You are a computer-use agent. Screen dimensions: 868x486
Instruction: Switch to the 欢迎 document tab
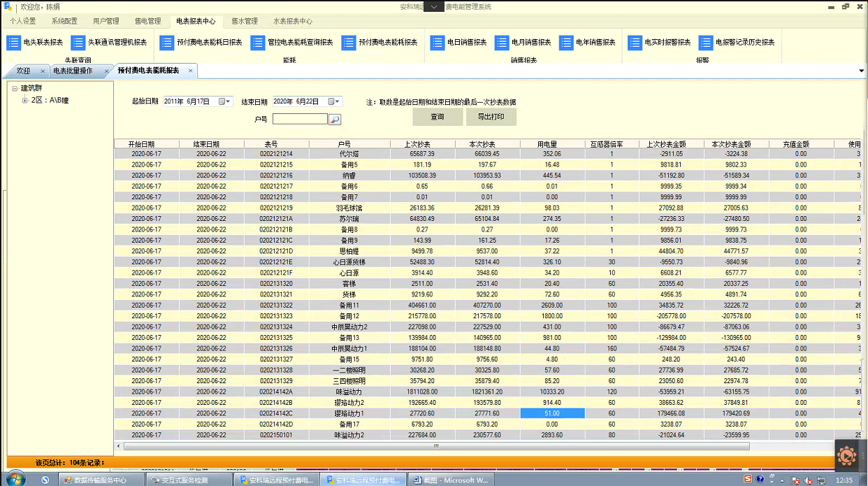pos(24,71)
